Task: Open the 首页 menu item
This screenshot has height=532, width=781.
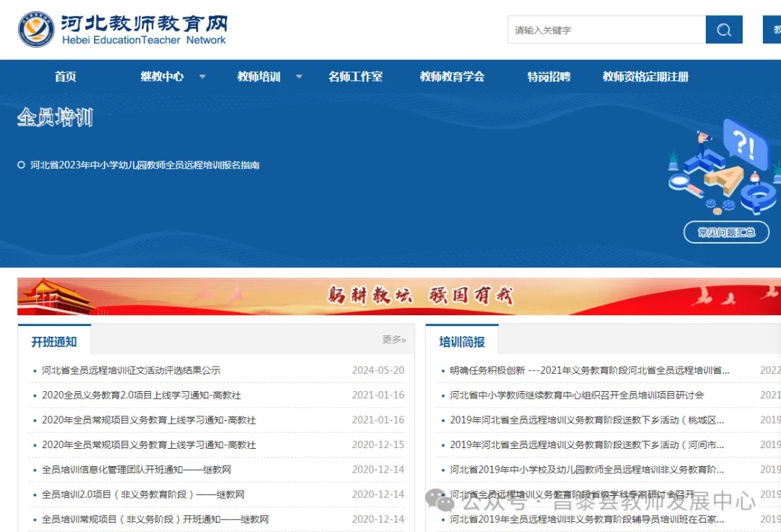Action: tap(65, 77)
